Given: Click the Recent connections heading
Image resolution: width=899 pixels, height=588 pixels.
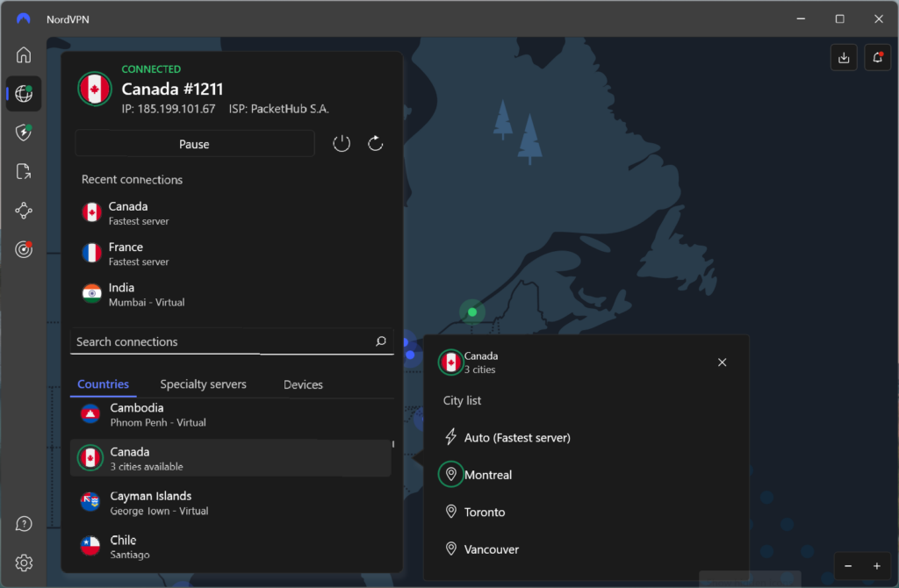Looking at the screenshot, I should [x=132, y=179].
